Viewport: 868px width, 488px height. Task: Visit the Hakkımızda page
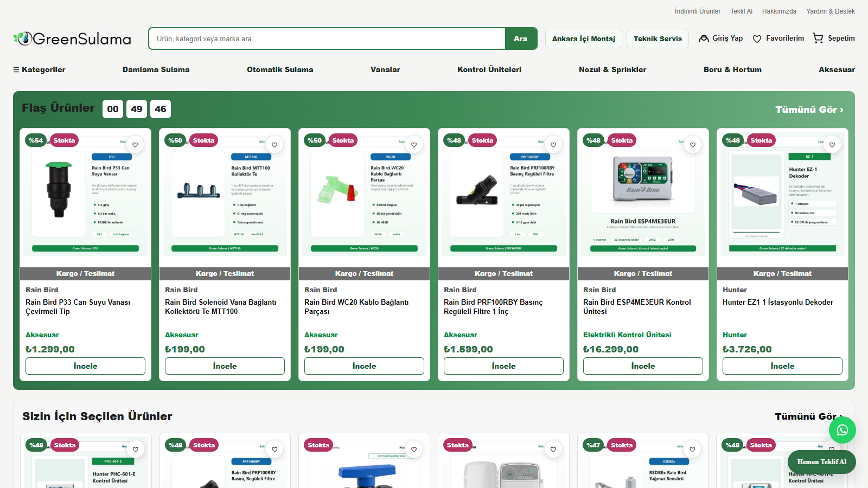(779, 11)
